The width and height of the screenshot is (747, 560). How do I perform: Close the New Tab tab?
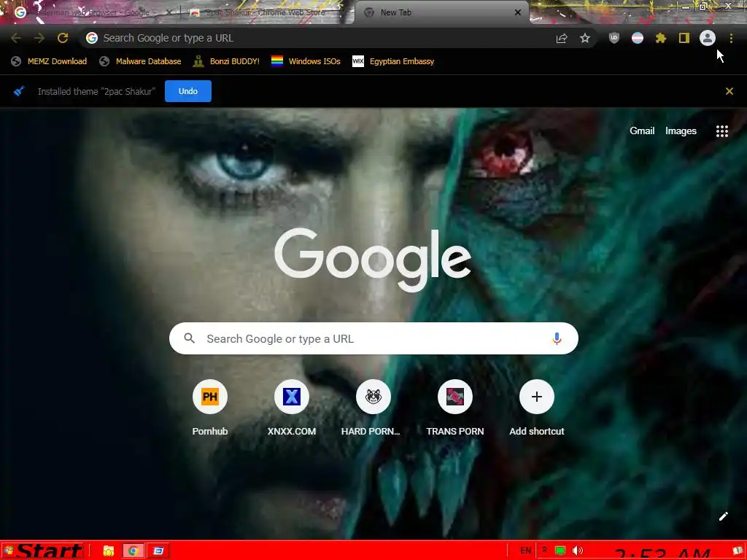tap(518, 12)
